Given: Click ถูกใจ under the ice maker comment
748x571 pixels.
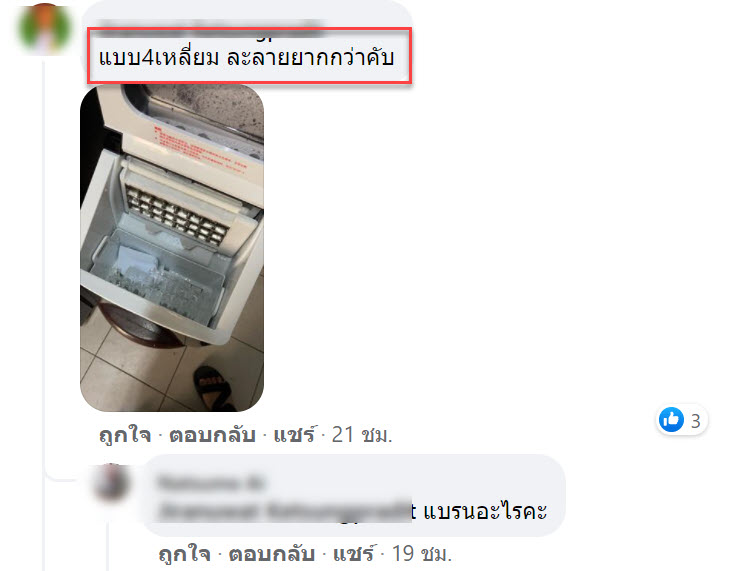Looking at the screenshot, I should (125, 435).
